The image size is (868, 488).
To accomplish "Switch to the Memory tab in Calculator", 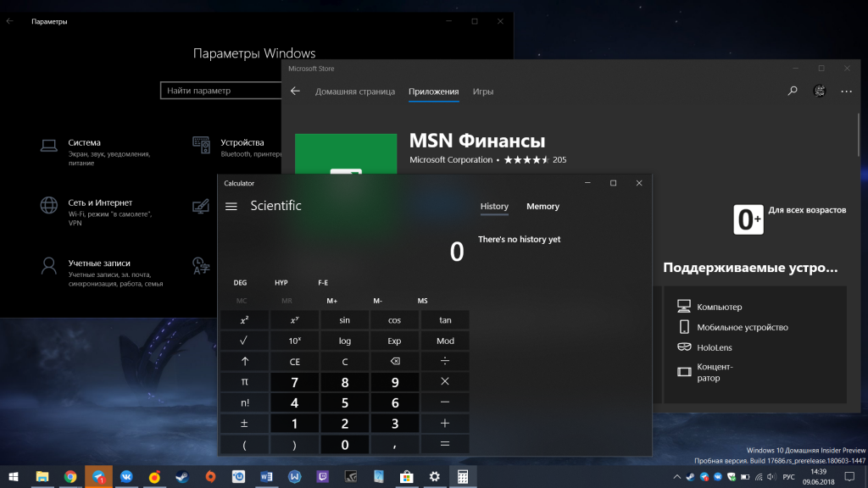I will (542, 207).
